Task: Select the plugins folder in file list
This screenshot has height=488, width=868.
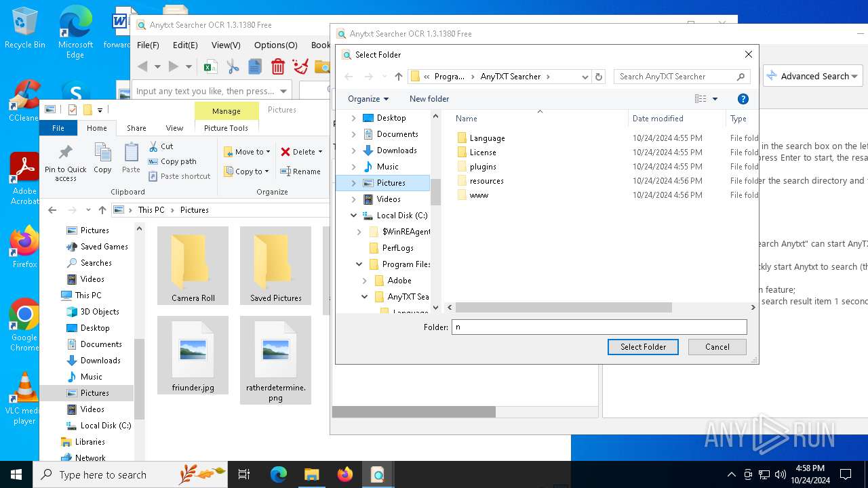Action: [x=483, y=167]
